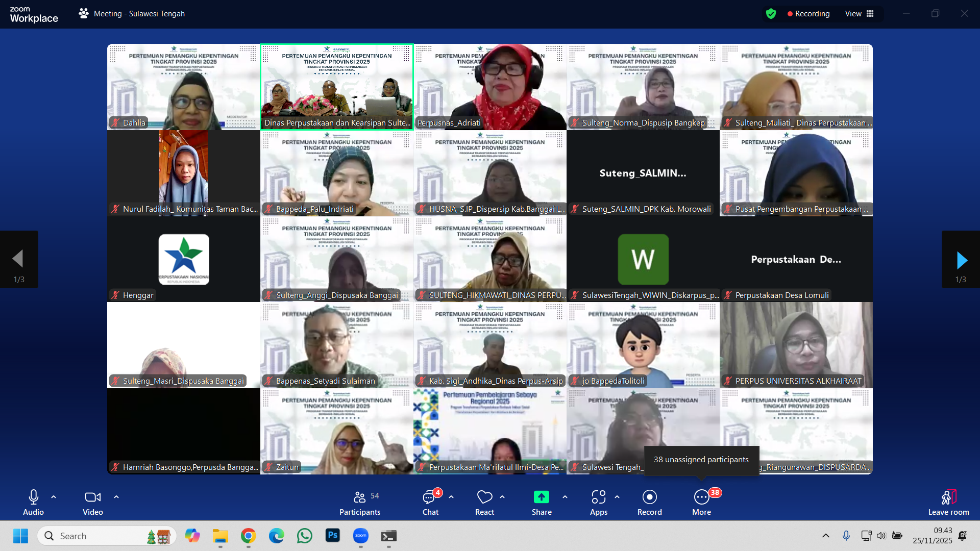Expand the Share options arrow
The height and width of the screenshot is (551, 980).
point(565,497)
